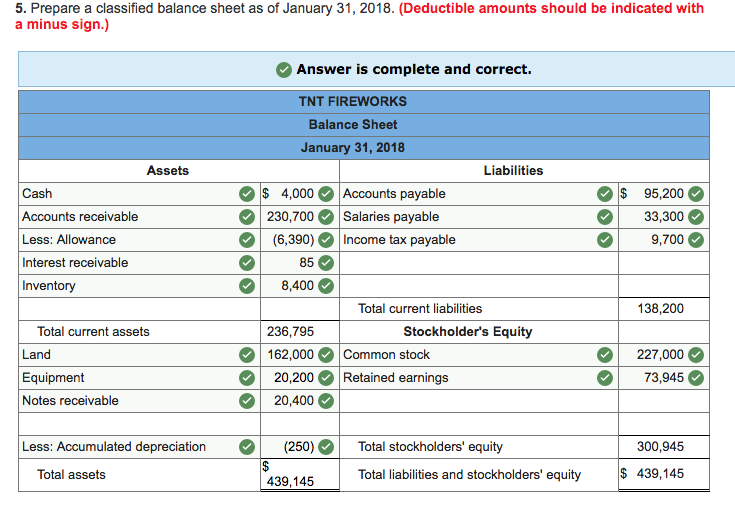Viewport: 735px width, 524px height.
Task: Click the check icon after the 20,400 value
Action: coord(326,401)
